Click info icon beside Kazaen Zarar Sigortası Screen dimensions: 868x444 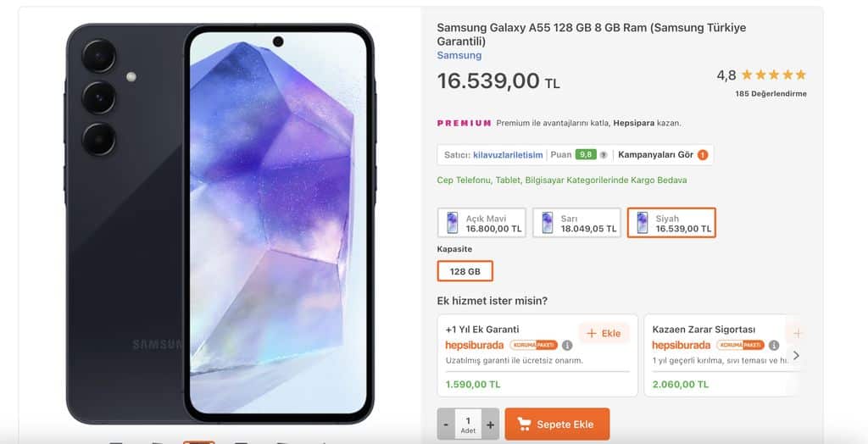(x=774, y=346)
